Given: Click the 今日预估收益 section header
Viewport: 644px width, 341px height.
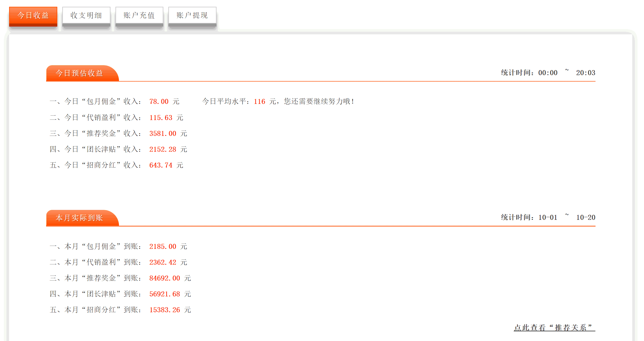Looking at the screenshot, I should pos(82,73).
